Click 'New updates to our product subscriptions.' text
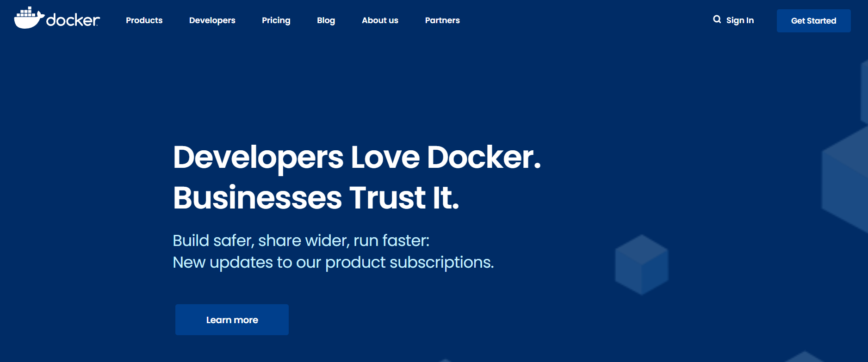Screen dimensions: 868x362 tap(333, 263)
